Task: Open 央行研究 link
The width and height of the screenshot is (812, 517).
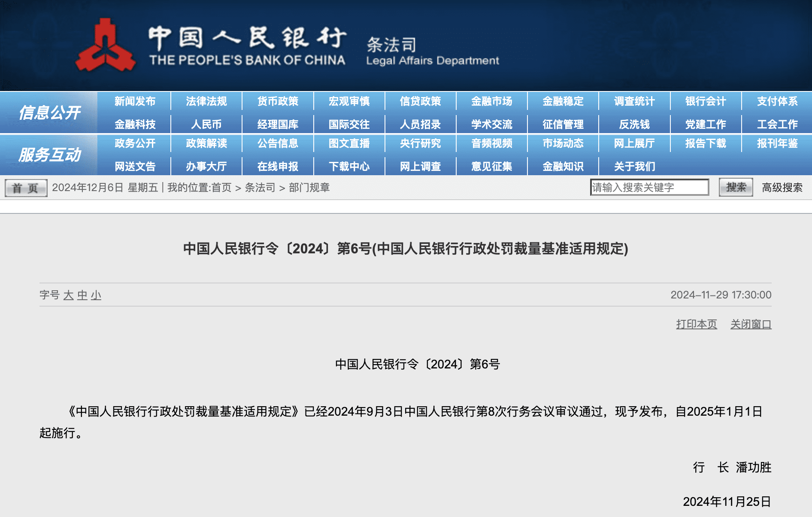Action: click(x=421, y=143)
